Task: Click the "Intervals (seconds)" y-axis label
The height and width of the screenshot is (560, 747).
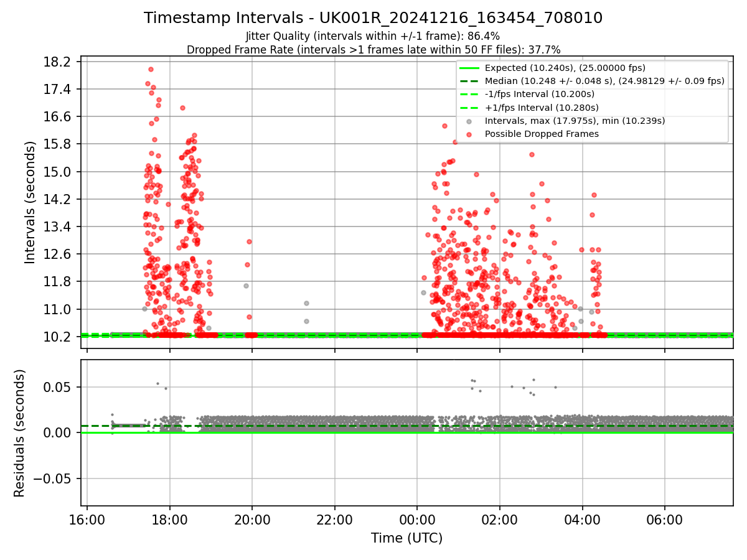Action: click(x=31, y=203)
